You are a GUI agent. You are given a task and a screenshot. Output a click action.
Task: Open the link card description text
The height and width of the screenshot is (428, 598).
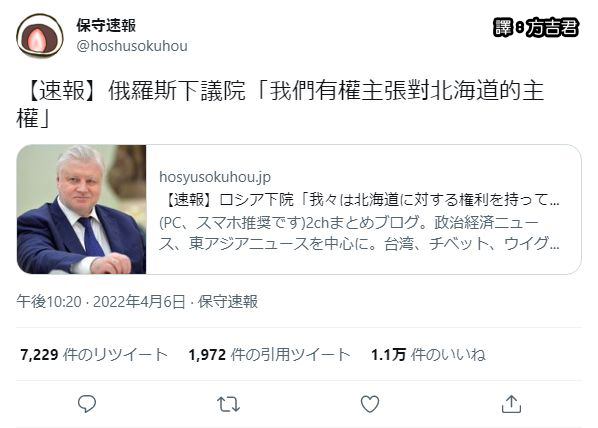tap(359, 233)
